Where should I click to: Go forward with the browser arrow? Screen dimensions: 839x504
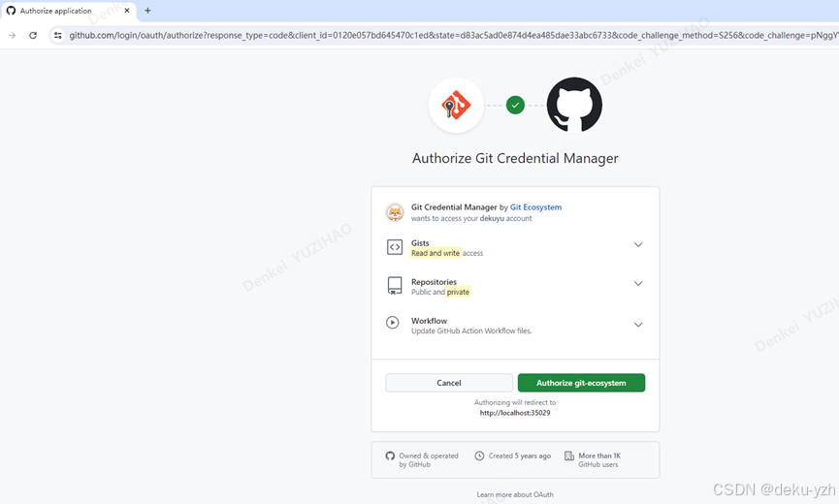pos(12,35)
